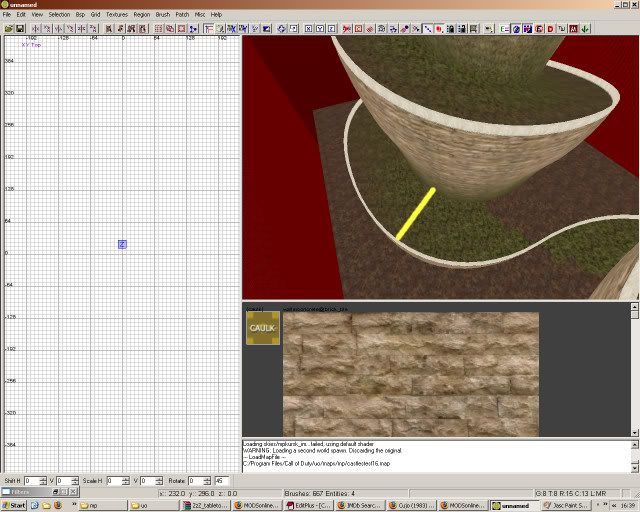This screenshot has height=512, width=640.
Task: Open the Patch menu
Action: [x=181, y=15]
